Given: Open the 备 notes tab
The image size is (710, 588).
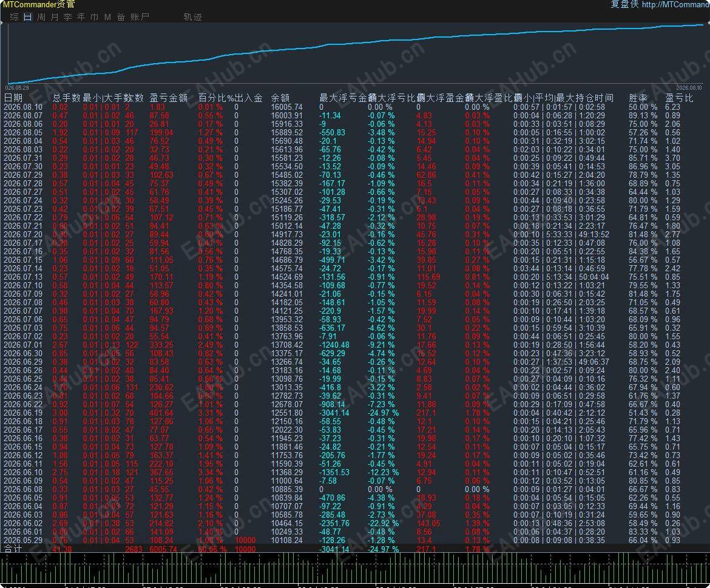Looking at the screenshot, I should pyautogui.click(x=121, y=17).
